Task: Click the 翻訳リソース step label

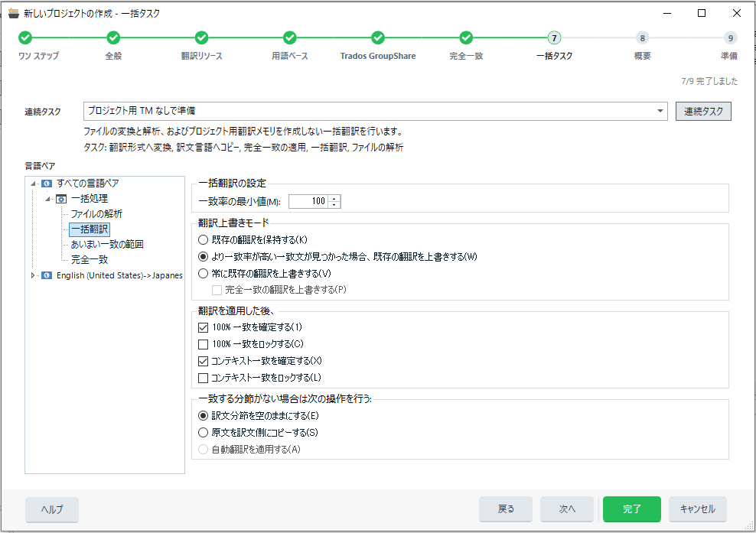Action: [201, 56]
